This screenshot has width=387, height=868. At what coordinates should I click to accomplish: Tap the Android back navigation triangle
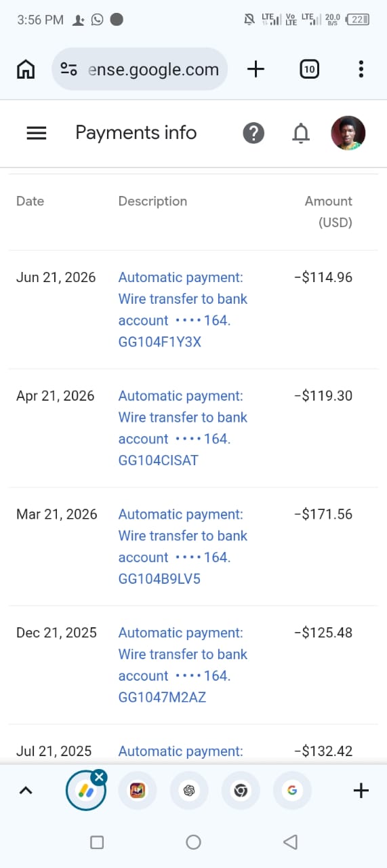coord(291,842)
